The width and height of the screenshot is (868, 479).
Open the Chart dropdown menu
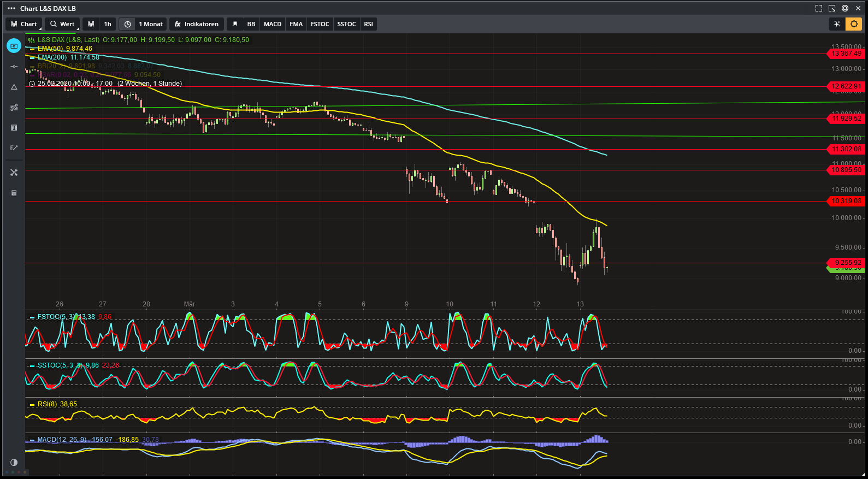click(24, 24)
